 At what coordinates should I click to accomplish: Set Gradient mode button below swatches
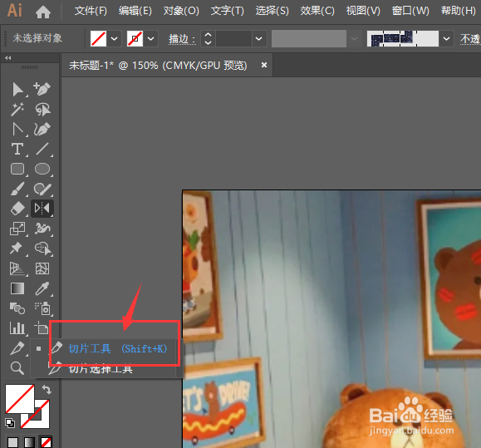point(29,442)
